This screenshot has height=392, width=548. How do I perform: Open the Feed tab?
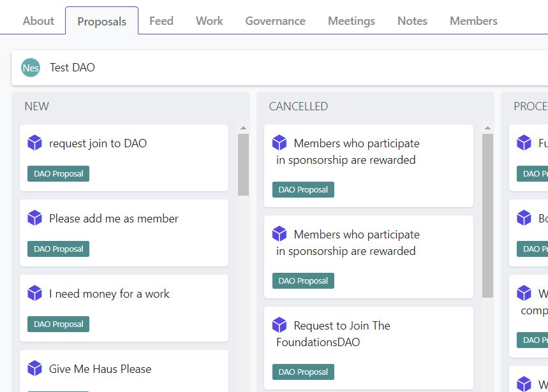(161, 20)
